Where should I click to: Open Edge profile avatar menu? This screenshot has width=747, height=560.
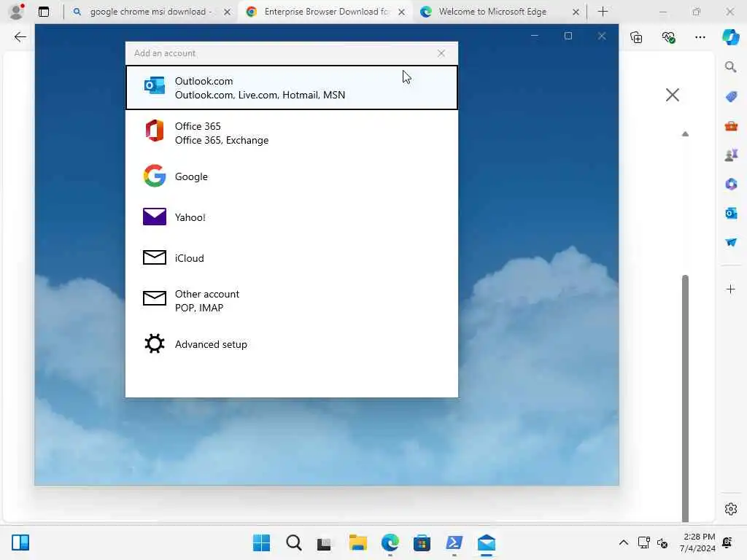(x=17, y=12)
